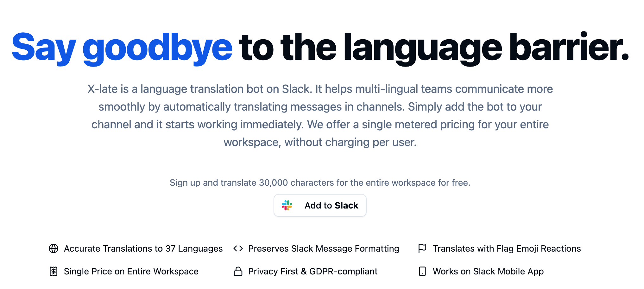Click the 'Sign up and translate 30,000 characters' line
The image size is (644, 289).
[x=320, y=183]
